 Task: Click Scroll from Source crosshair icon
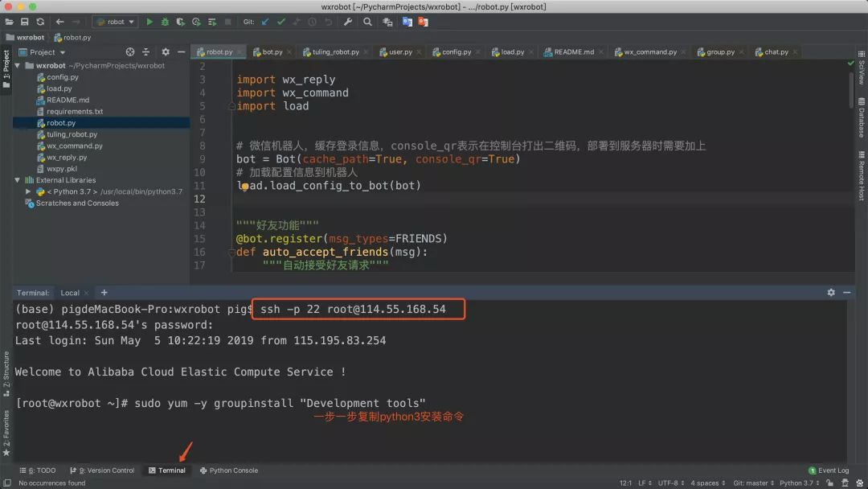130,51
